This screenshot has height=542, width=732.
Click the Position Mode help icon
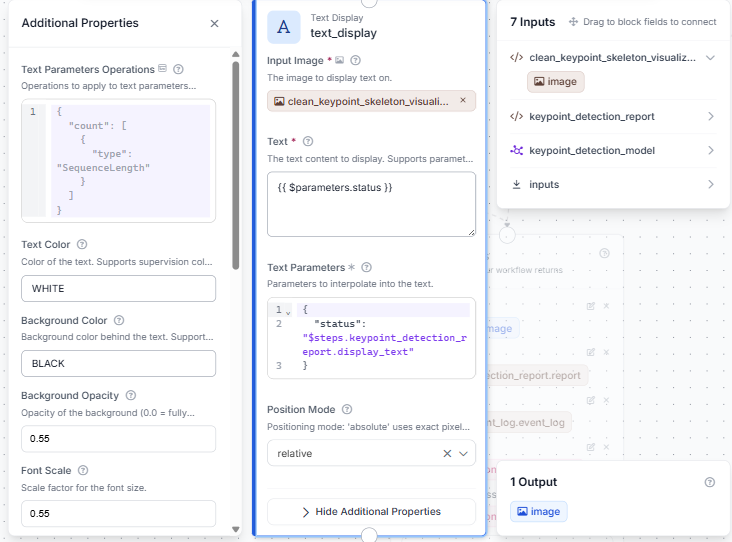click(346, 409)
